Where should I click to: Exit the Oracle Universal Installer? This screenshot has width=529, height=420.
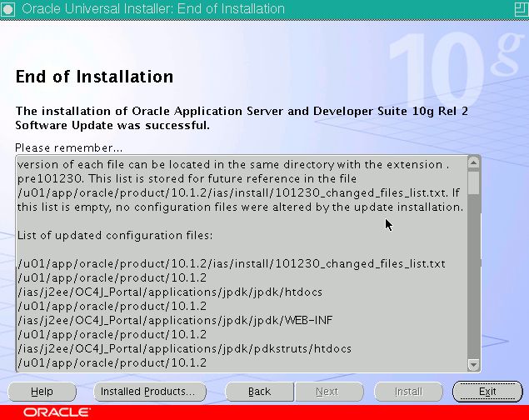tap(487, 392)
